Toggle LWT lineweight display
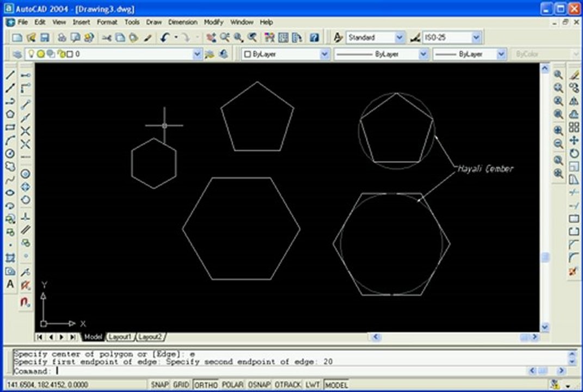The image size is (583, 392). [312, 384]
